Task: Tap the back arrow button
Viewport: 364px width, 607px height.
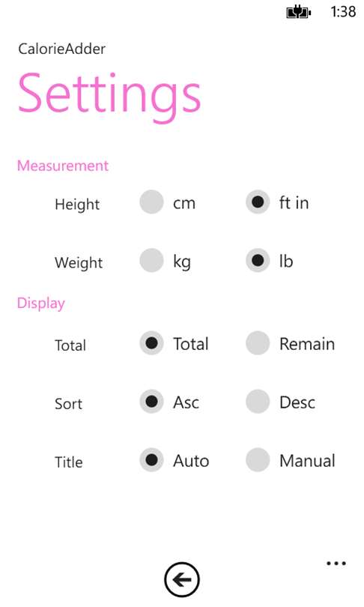Action: coord(182,579)
